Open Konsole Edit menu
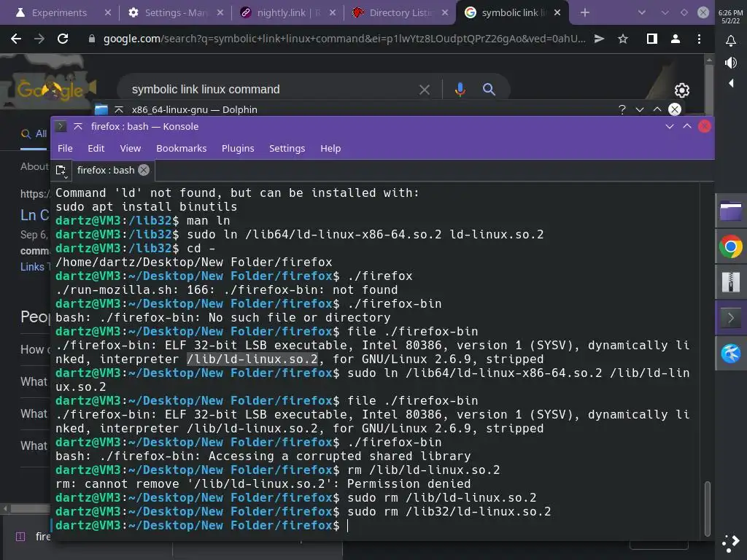747x560 pixels. 96,149
